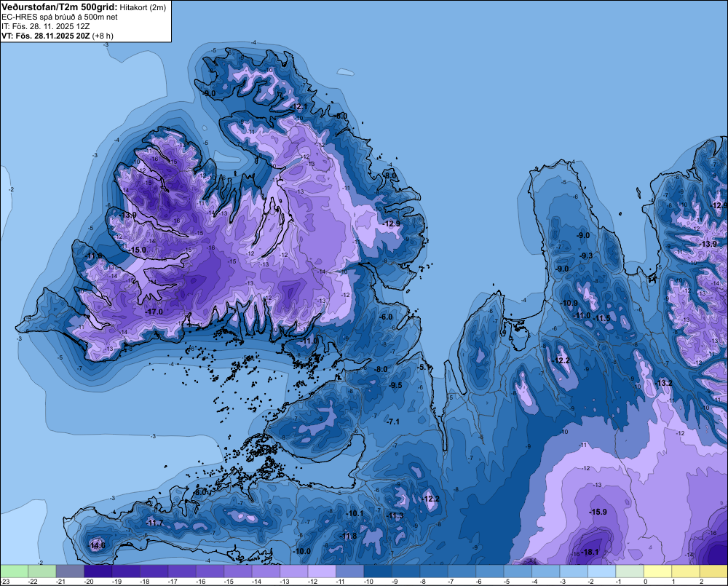The height and width of the screenshot is (586, 728).
Task: Select the legend swatch labeled -14
Action: 266,571
